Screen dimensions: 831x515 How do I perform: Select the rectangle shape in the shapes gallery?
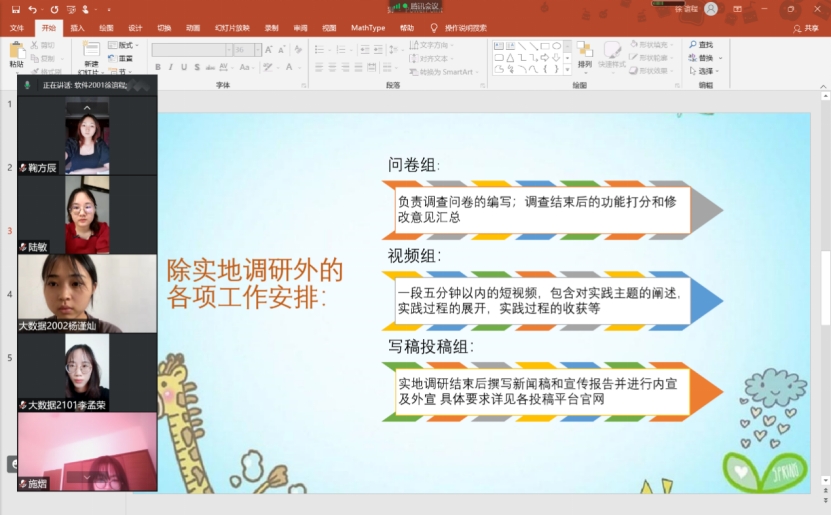[x=545, y=46]
